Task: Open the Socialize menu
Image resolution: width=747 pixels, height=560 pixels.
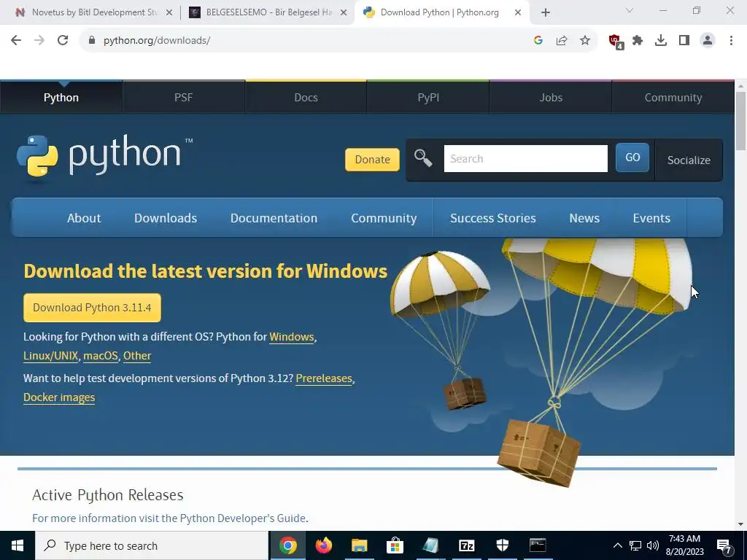Action: pos(689,160)
